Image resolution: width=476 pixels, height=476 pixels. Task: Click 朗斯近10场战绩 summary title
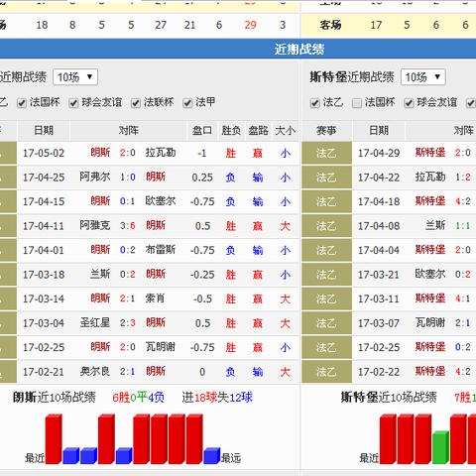[55, 398]
